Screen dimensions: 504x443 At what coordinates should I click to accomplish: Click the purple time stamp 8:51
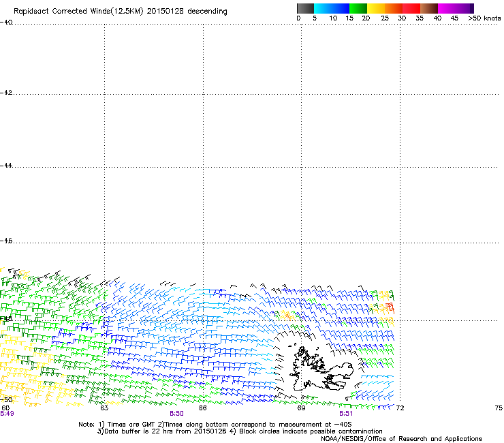pos(346,414)
